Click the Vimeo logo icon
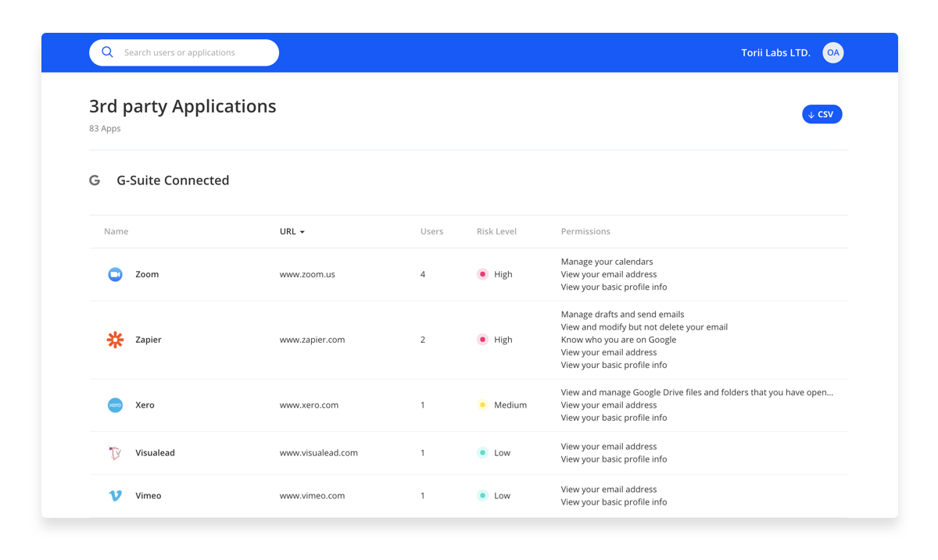This screenshot has width=938, height=560. pos(115,496)
